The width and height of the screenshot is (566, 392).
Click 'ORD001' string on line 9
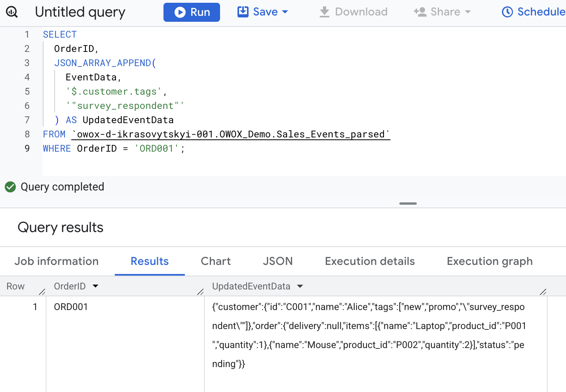[x=157, y=148]
